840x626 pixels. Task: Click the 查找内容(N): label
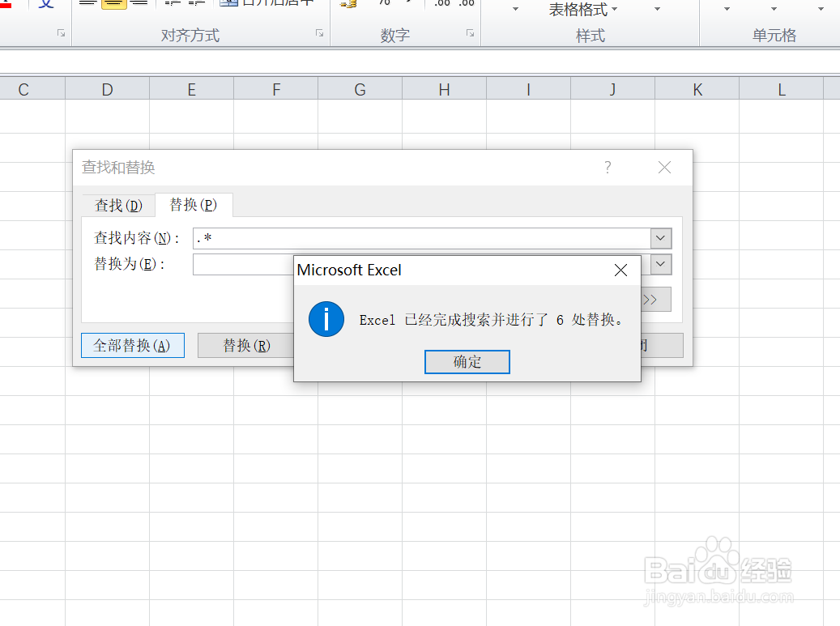click(x=137, y=238)
